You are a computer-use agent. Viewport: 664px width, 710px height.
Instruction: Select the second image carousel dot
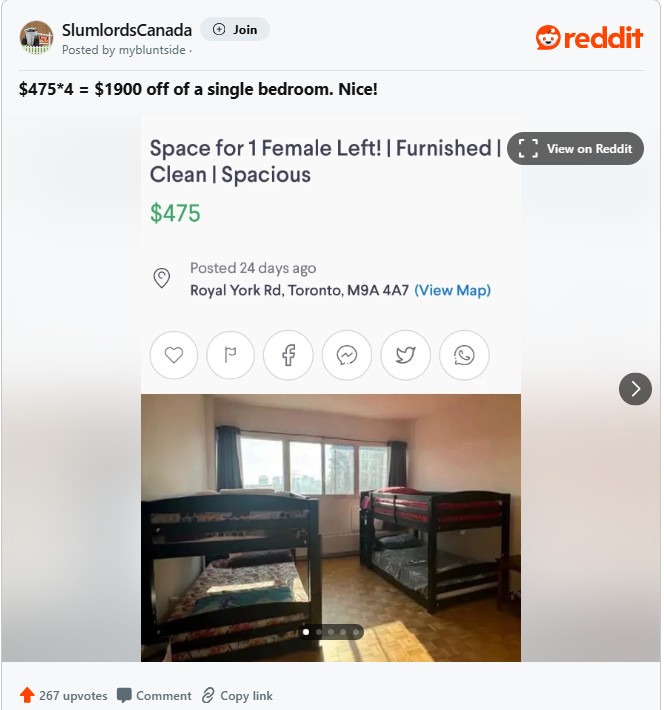(x=319, y=632)
